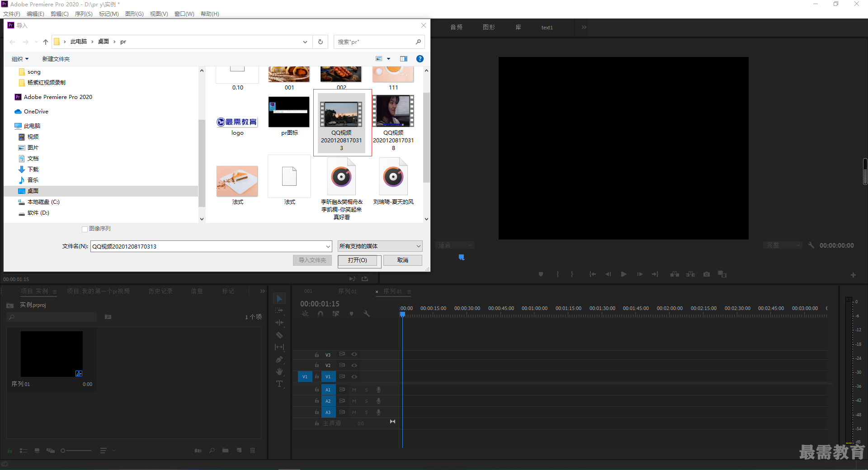
Task: Select the Slip tool
Action: [x=279, y=347]
